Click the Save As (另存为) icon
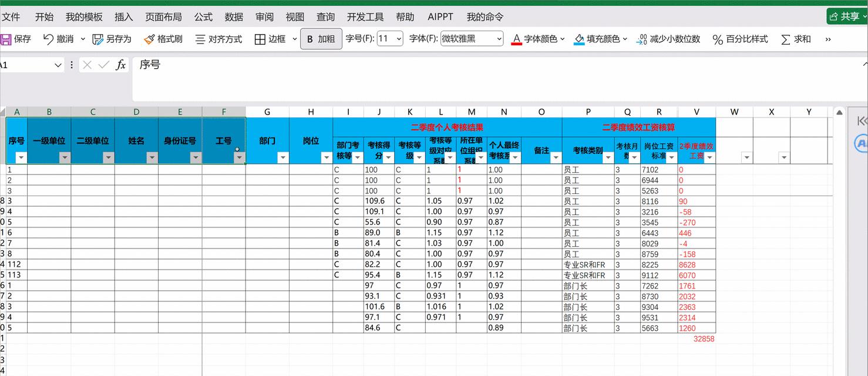Screen dimensions: 868x376 97,39
